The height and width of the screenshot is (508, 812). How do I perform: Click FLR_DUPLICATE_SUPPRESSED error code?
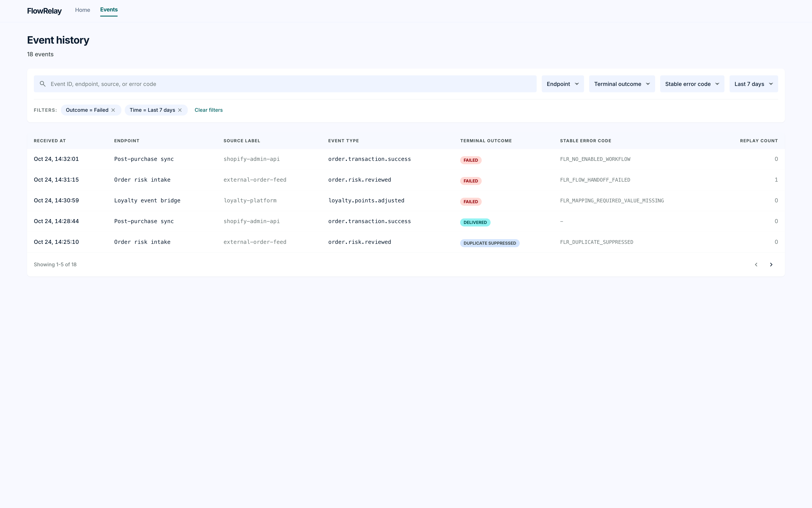tap(597, 242)
